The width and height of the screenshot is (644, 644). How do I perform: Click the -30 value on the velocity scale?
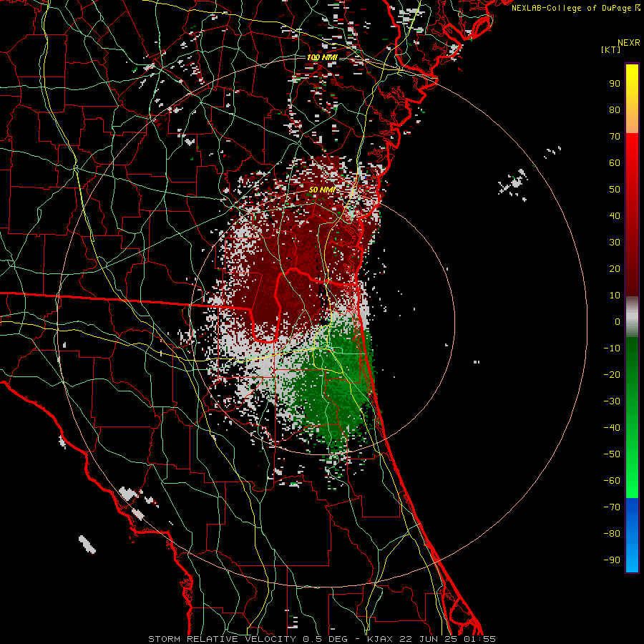click(612, 401)
